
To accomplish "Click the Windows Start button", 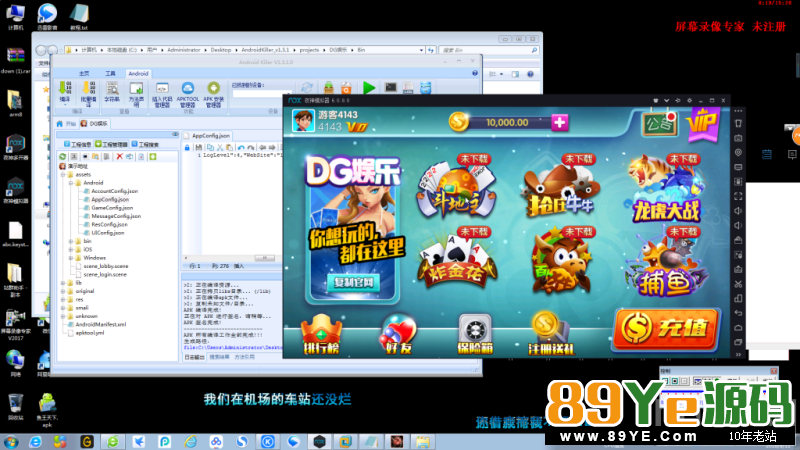I will pos(11,442).
